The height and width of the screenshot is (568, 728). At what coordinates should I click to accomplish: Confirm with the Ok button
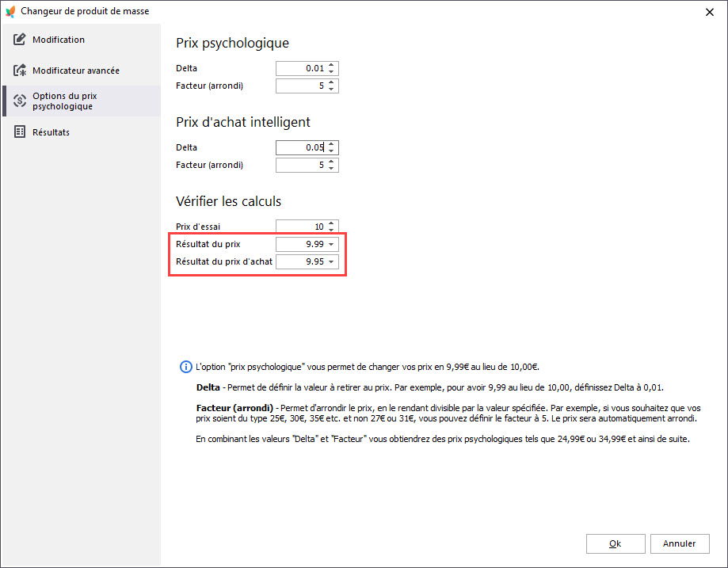pos(616,543)
